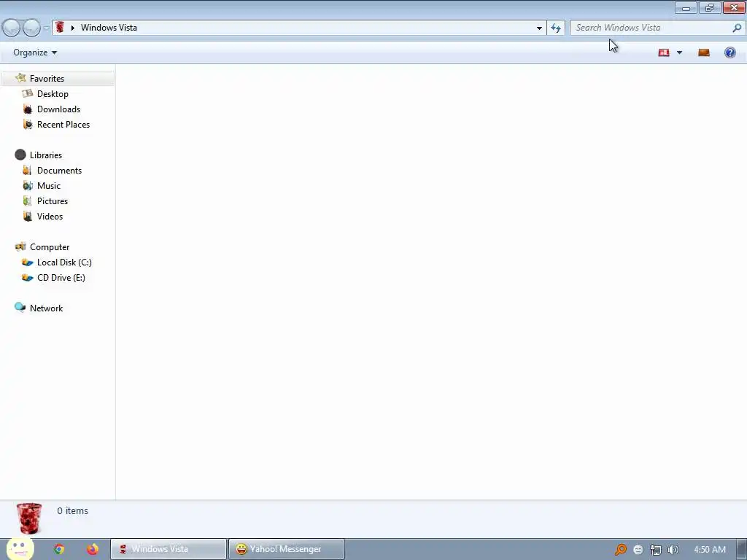Click the Documents library icon
The height and width of the screenshot is (560, 747).
(x=27, y=170)
